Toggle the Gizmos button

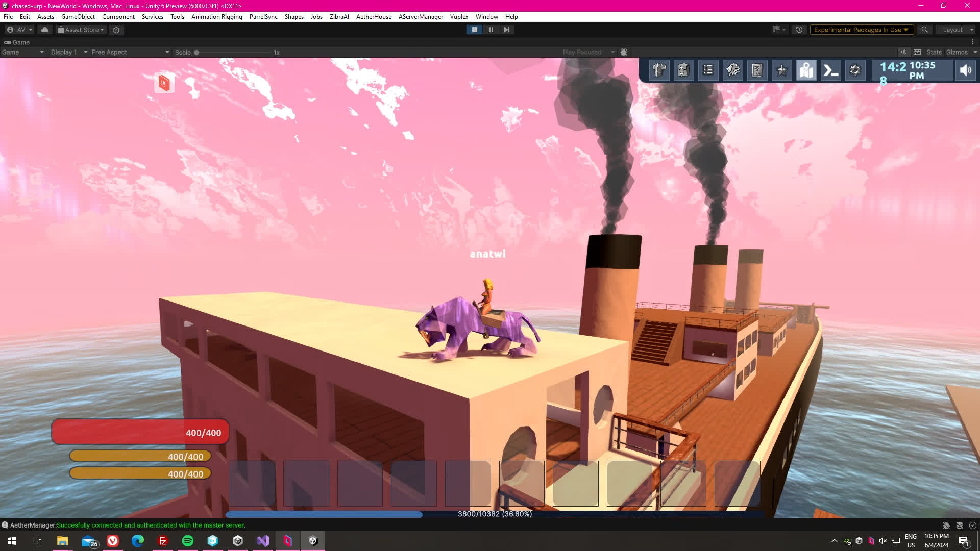(x=957, y=52)
